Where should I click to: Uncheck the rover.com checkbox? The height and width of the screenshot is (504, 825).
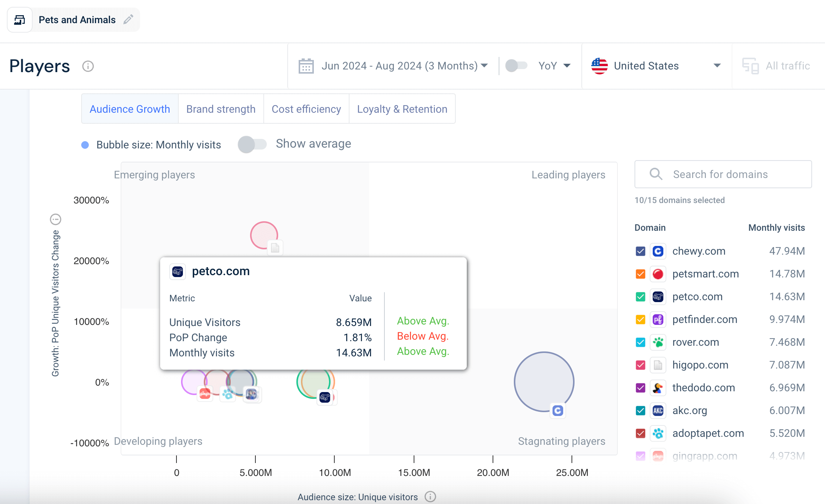pyautogui.click(x=641, y=342)
